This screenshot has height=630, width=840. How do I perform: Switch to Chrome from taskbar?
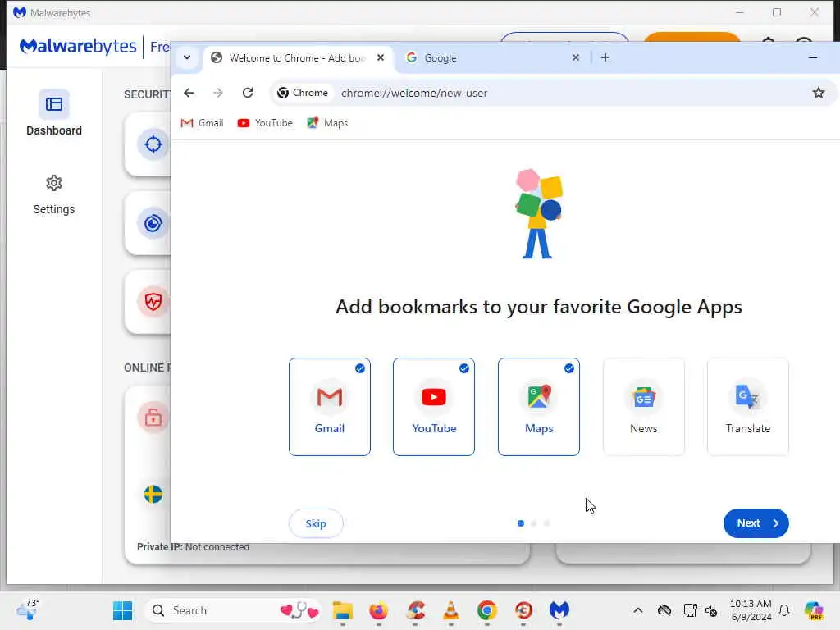pos(487,610)
